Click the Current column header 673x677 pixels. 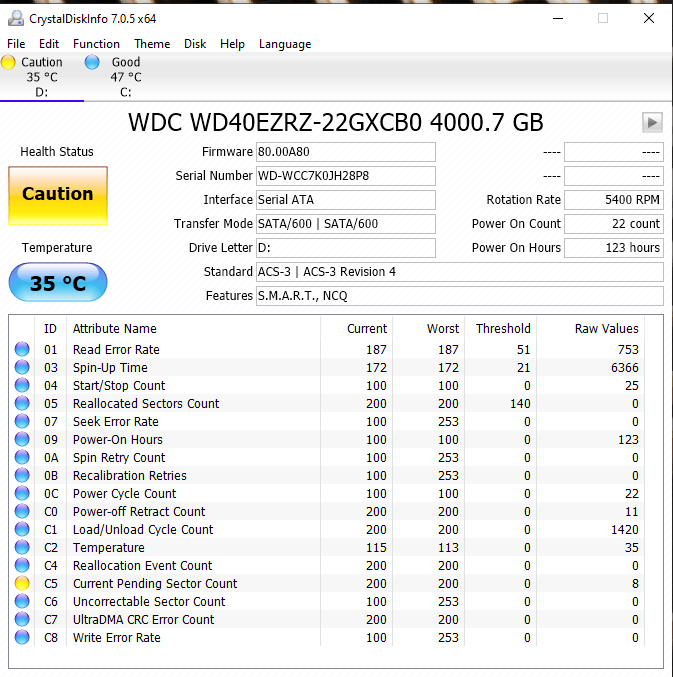(x=357, y=329)
